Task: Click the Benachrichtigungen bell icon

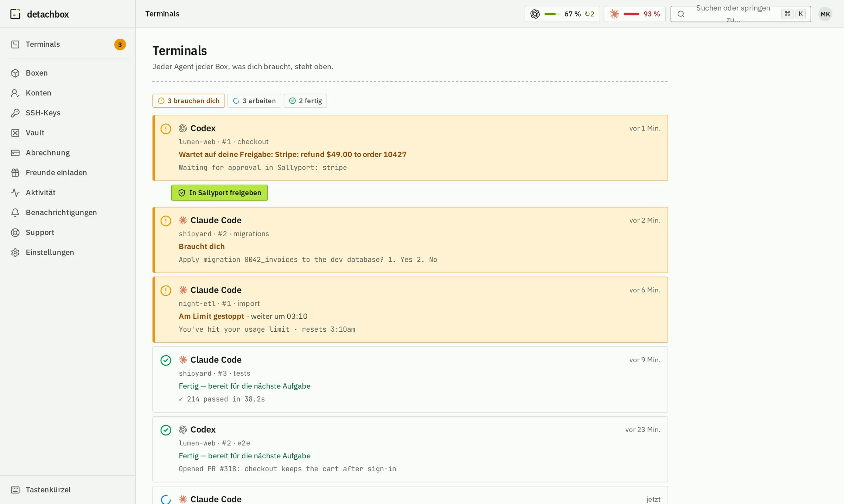Action: [x=15, y=212]
